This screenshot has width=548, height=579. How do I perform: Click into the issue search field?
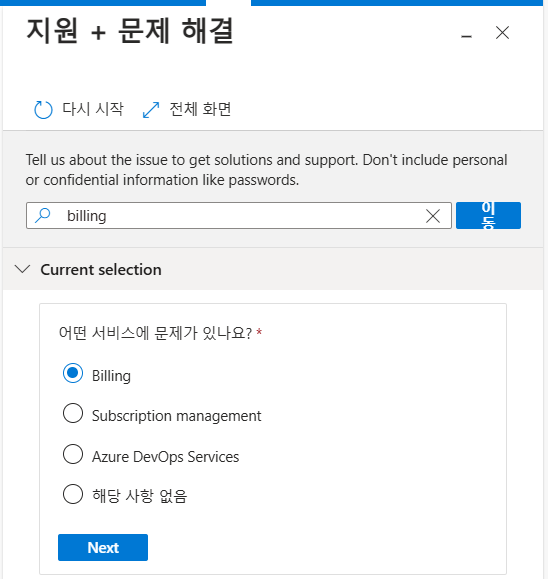239,215
